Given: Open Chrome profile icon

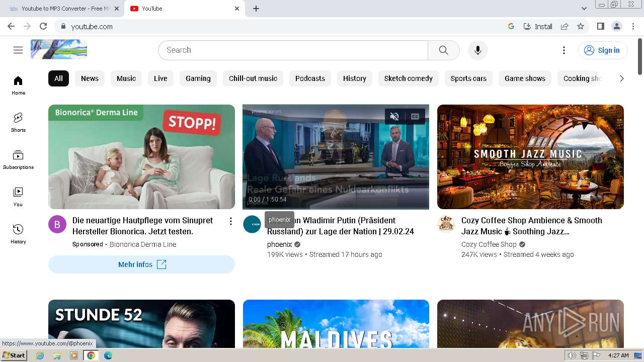Looking at the screenshot, I should click(x=616, y=26).
